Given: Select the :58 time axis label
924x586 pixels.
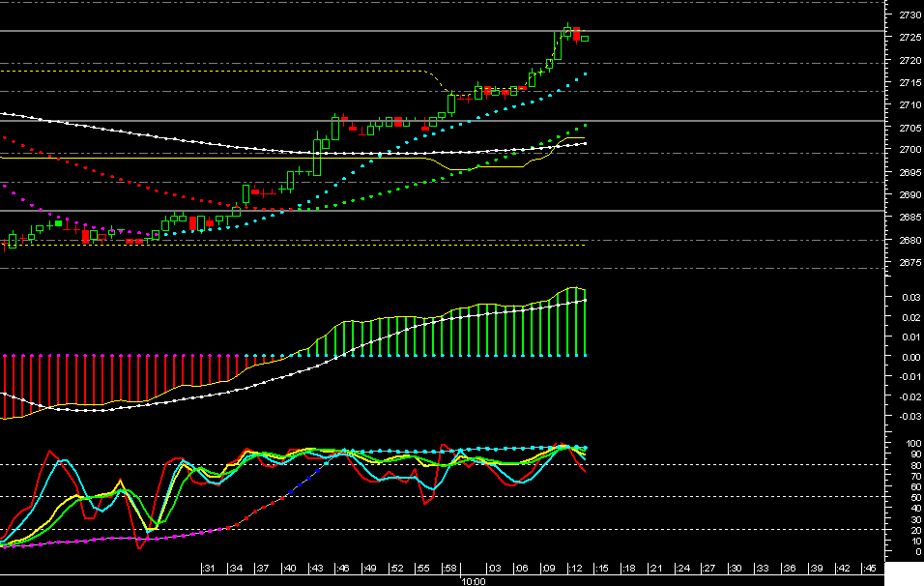Looking at the screenshot, I should click(x=450, y=569).
